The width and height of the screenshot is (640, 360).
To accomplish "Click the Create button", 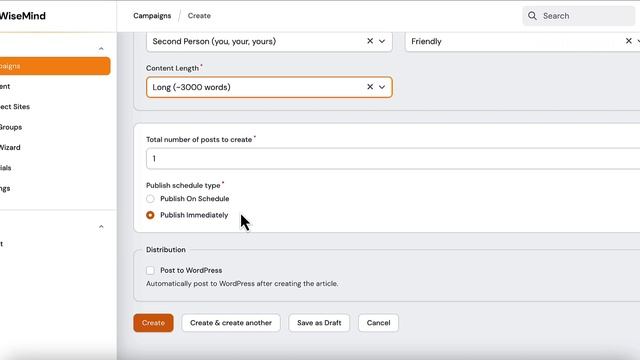I will pyautogui.click(x=153, y=323).
